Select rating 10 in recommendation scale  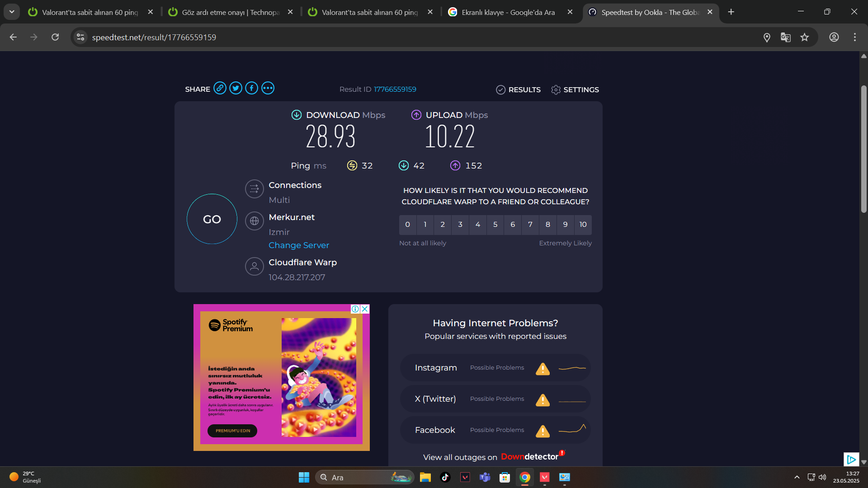pos(583,225)
